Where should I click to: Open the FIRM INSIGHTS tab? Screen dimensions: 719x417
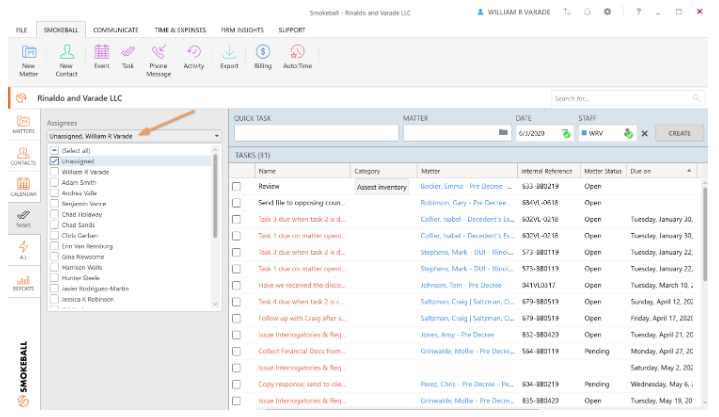click(x=242, y=30)
